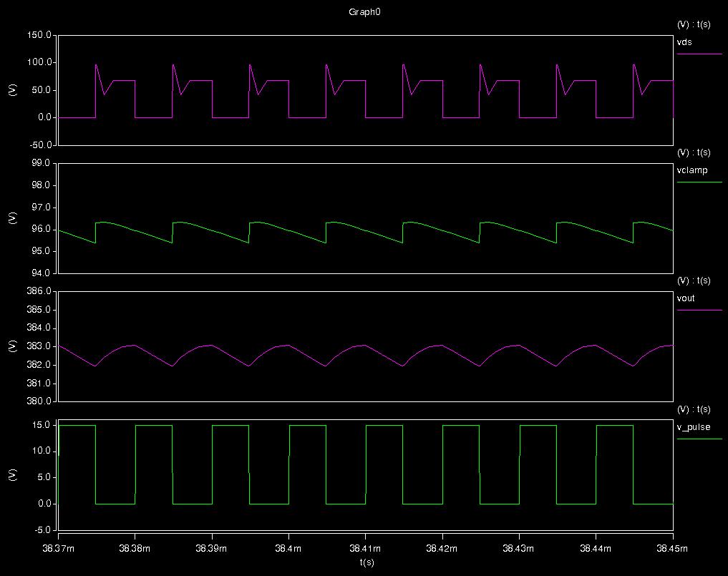Click the 99.0 tick on vclamp axis
The image size is (728, 576).
42,163
